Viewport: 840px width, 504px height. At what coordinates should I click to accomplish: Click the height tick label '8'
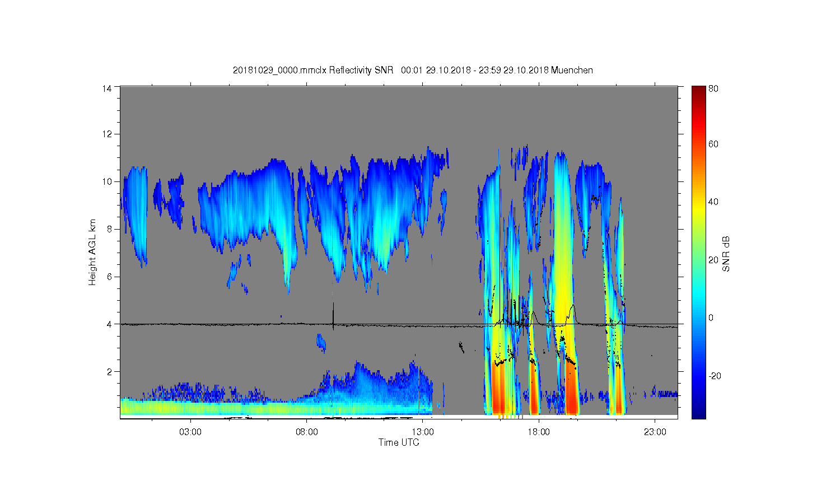tap(109, 229)
